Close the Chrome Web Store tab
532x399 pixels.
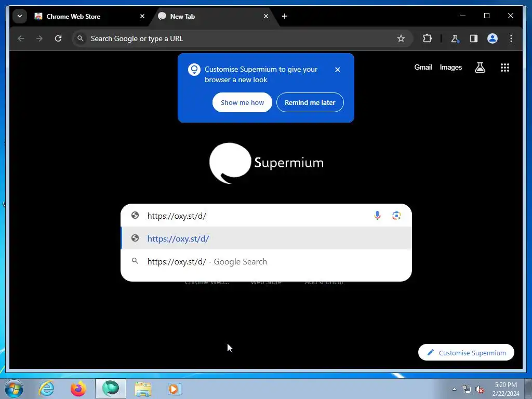coord(142,16)
